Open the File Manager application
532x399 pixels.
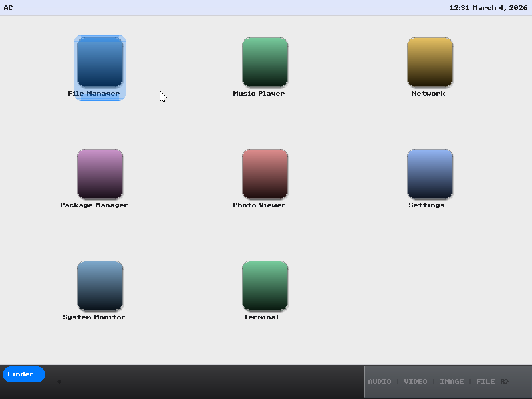[100, 62]
